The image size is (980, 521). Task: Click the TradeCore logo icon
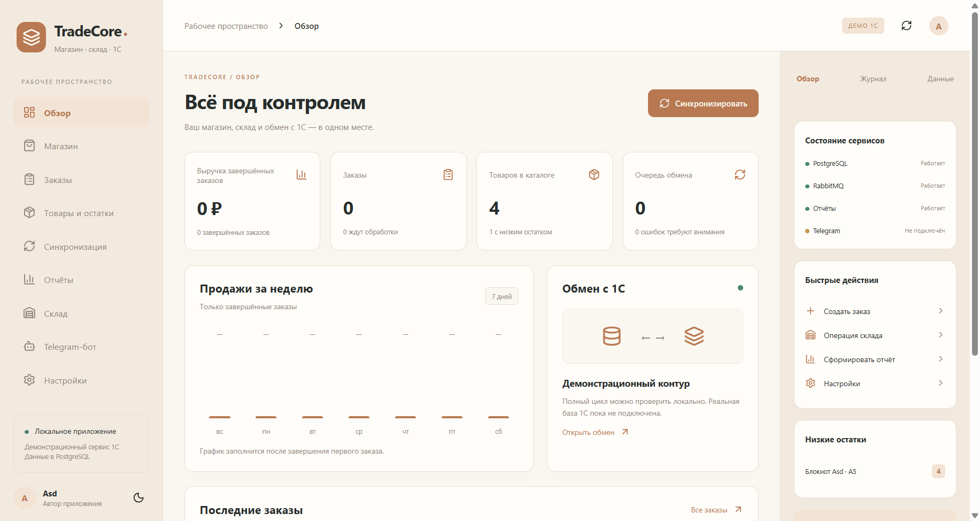pos(31,37)
